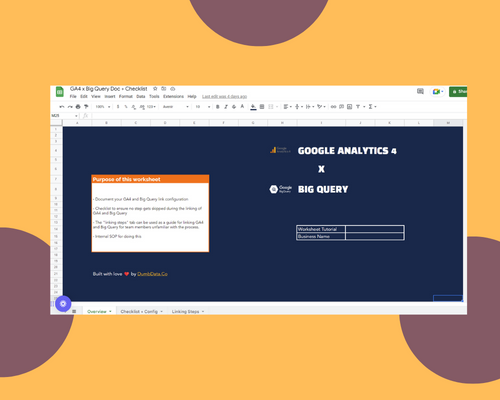Open the DumbData.Co link
This screenshot has width=500, height=400.
152,274
